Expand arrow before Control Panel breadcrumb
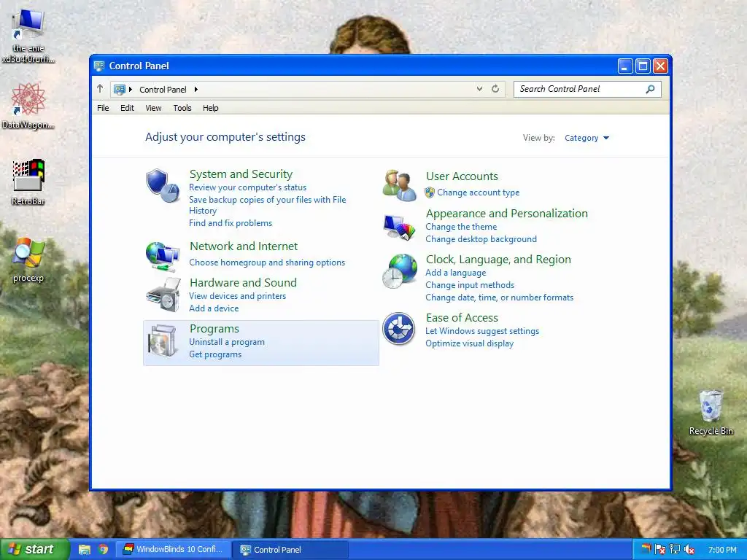The image size is (747, 560). [131, 89]
